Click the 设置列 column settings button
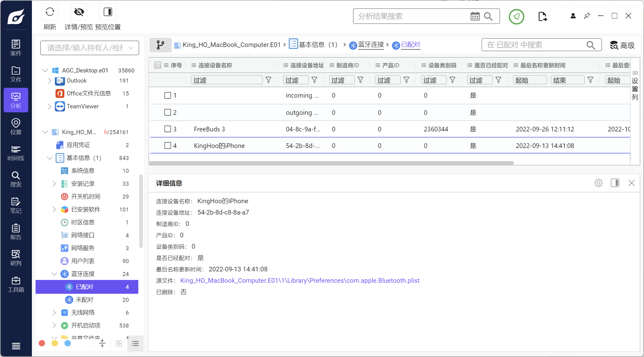644x357 pixels. (635, 85)
